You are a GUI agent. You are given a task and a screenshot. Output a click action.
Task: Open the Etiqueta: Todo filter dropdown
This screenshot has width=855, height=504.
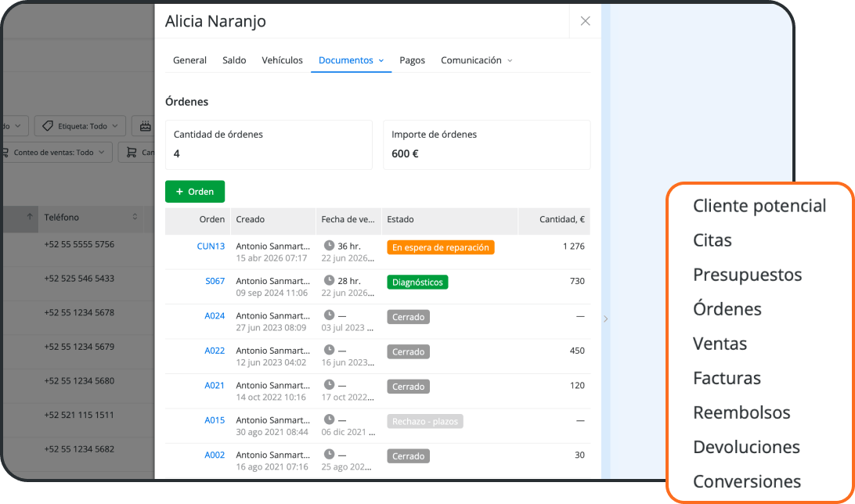(80, 126)
